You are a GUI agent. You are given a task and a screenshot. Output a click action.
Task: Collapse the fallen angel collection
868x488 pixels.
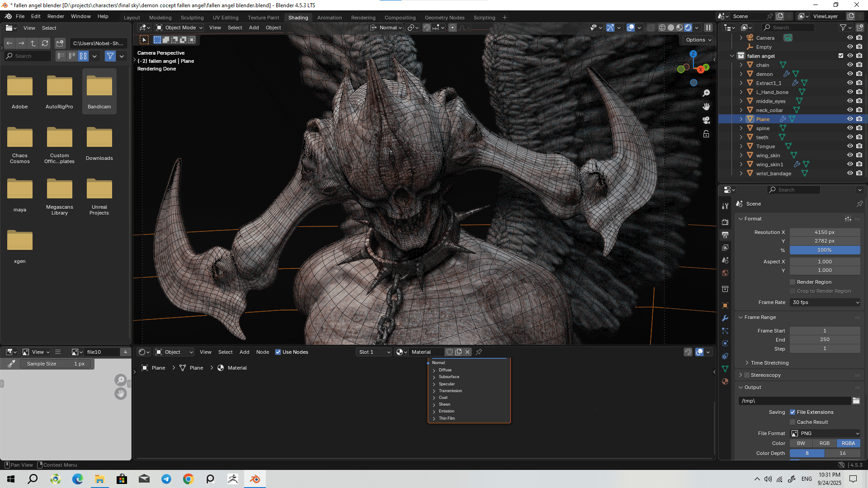732,56
